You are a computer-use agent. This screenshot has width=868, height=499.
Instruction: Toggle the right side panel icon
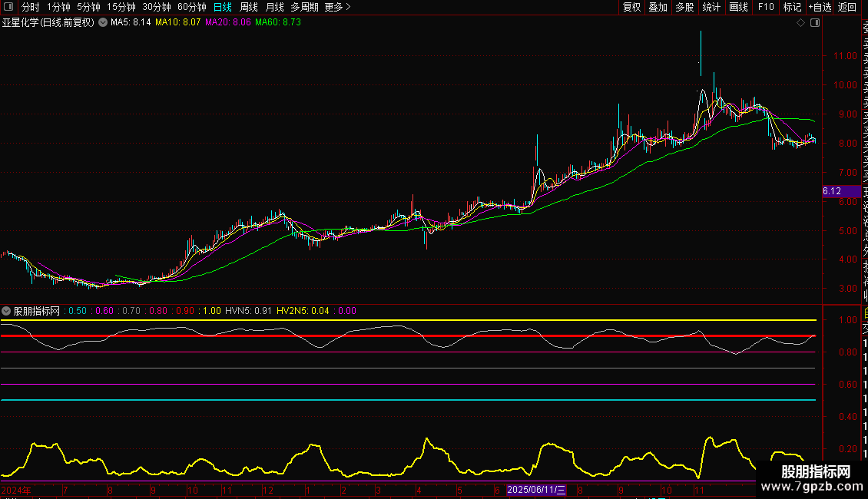[x=814, y=23]
